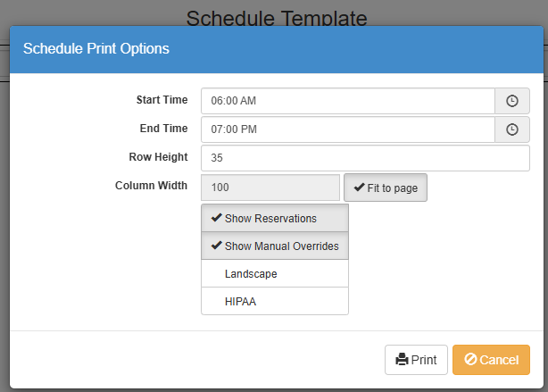Click the cancel circle-slash icon
The height and width of the screenshot is (392, 548).
point(470,359)
